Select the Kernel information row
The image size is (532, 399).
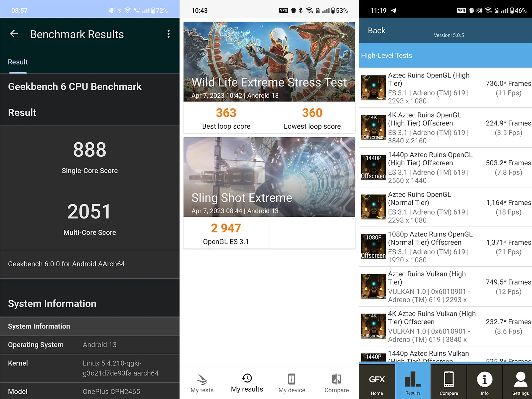(x=90, y=368)
